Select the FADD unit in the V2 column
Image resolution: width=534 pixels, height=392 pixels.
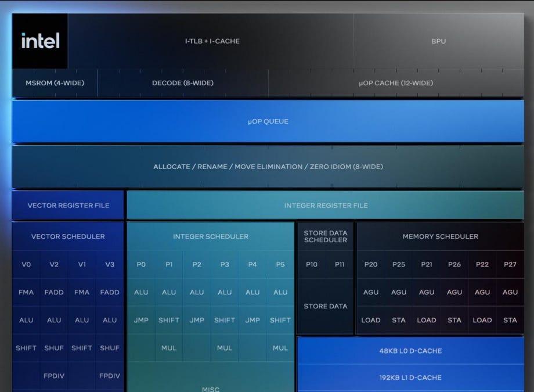(54, 292)
